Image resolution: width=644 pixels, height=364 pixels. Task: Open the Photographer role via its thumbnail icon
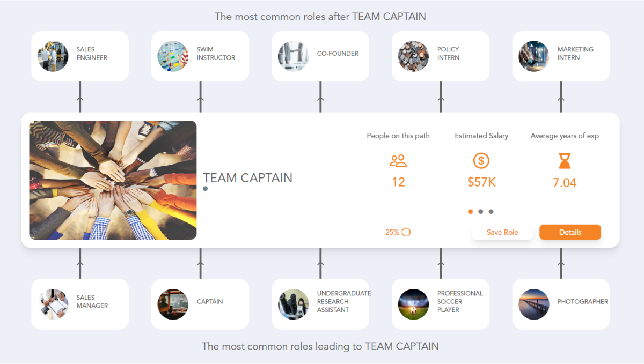(x=534, y=304)
